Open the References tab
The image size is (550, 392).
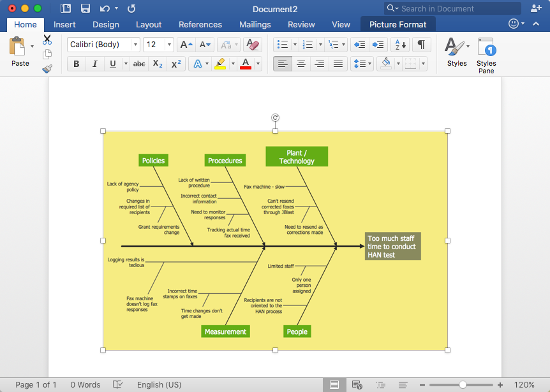pos(200,24)
